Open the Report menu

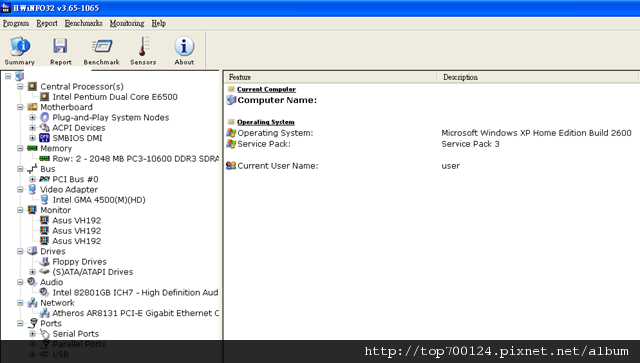(47, 23)
